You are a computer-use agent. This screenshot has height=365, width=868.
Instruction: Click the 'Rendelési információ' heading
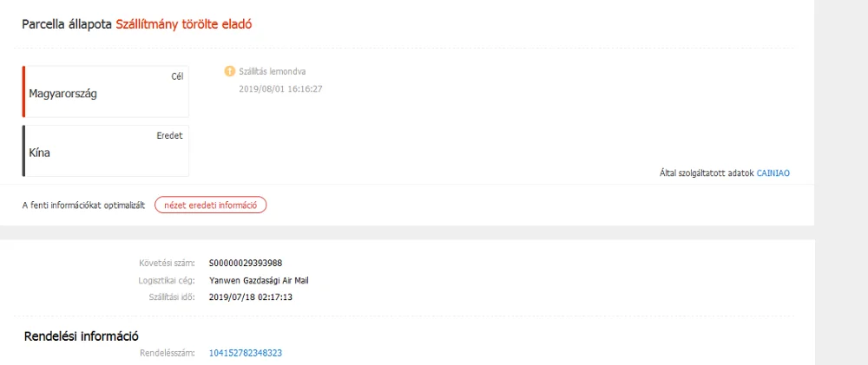click(x=82, y=336)
